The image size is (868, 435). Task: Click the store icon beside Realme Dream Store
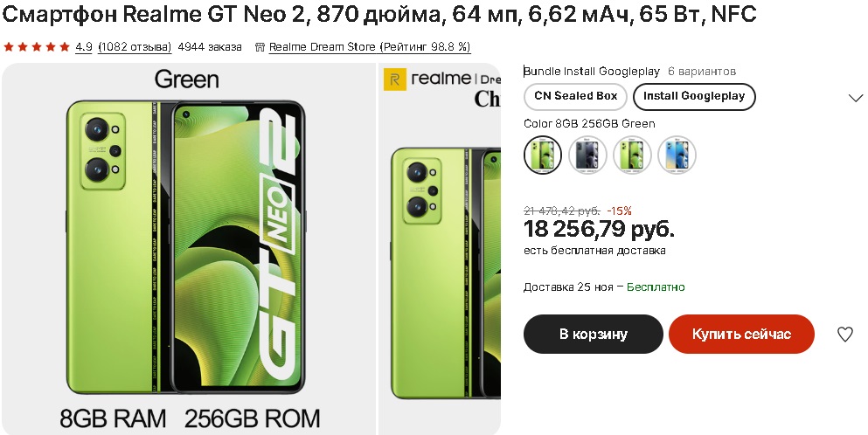[260, 46]
